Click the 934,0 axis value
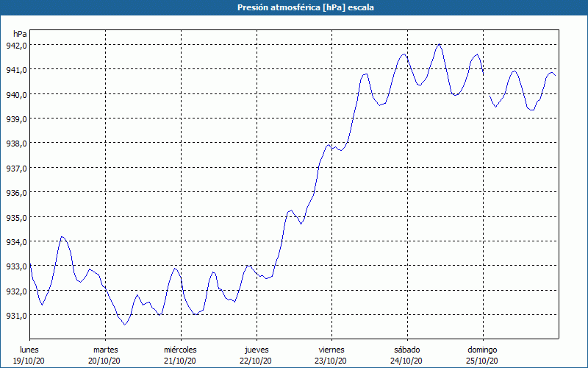588x368 pixels. coord(16,242)
